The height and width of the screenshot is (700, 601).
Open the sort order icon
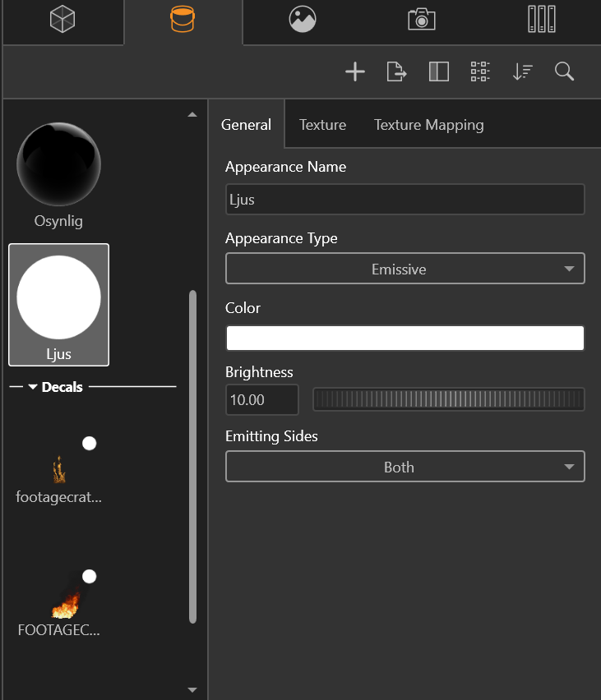(x=522, y=72)
